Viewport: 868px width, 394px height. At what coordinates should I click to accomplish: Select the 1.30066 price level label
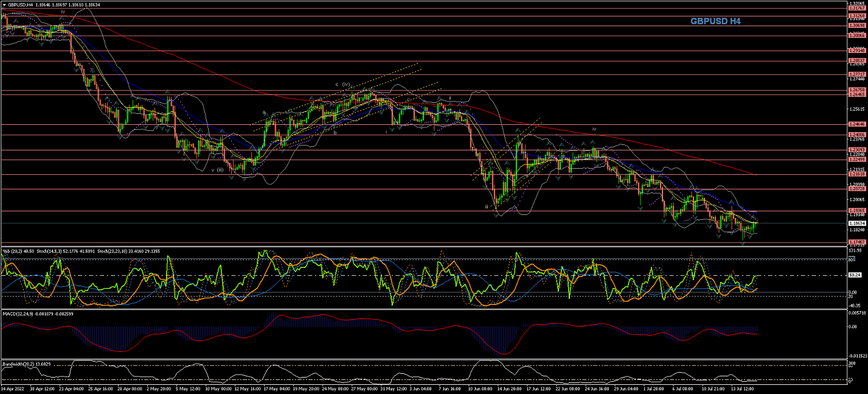pos(856,35)
